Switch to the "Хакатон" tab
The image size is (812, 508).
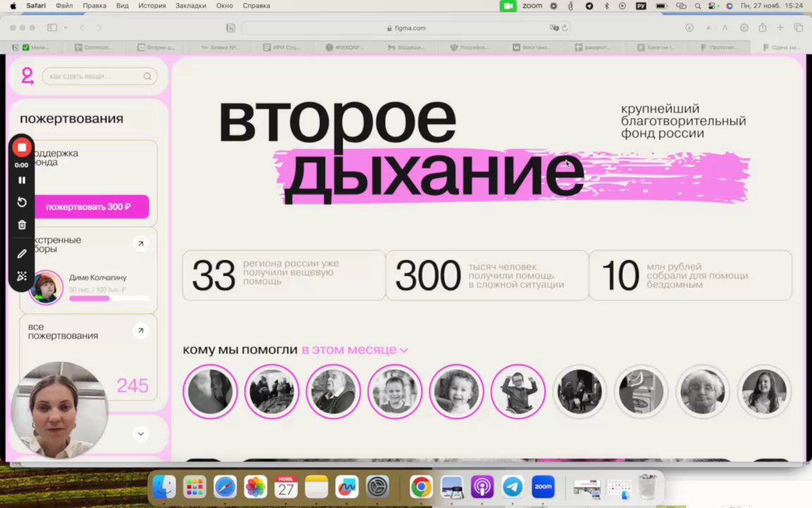click(x=656, y=47)
